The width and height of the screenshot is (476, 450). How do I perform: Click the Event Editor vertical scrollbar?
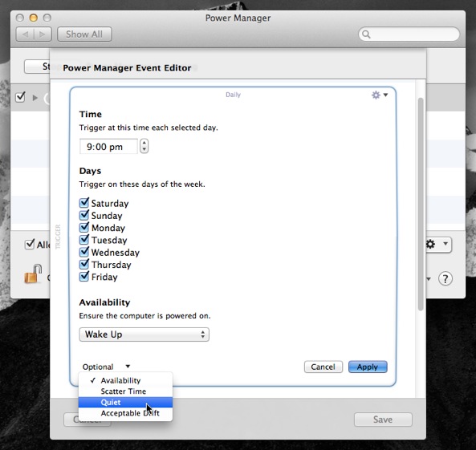point(420,204)
